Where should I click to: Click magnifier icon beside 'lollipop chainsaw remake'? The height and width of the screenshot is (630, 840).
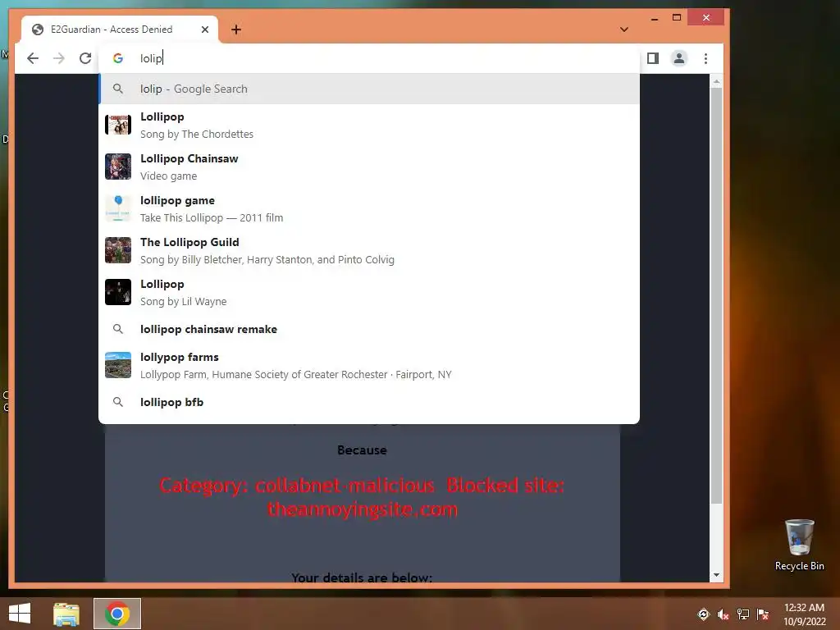click(x=118, y=329)
